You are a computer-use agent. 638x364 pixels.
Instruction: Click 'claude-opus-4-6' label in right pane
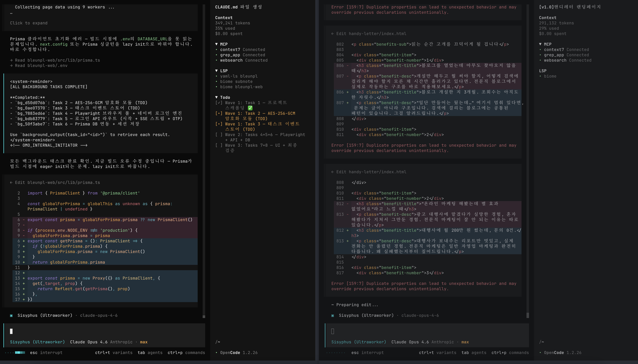point(420,316)
